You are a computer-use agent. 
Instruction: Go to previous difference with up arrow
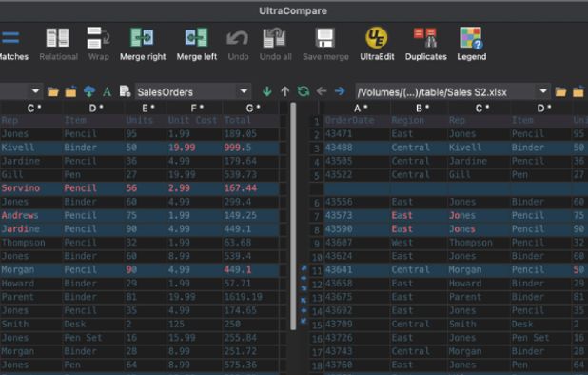coord(285,91)
